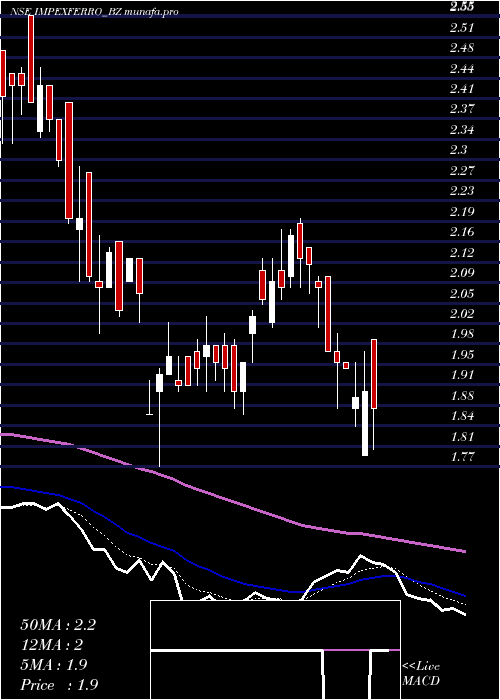Image resolution: width=500 pixels, height=700 pixels.
Task: Click the 1.77 price axis label
Action: click(x=462, y=456)
